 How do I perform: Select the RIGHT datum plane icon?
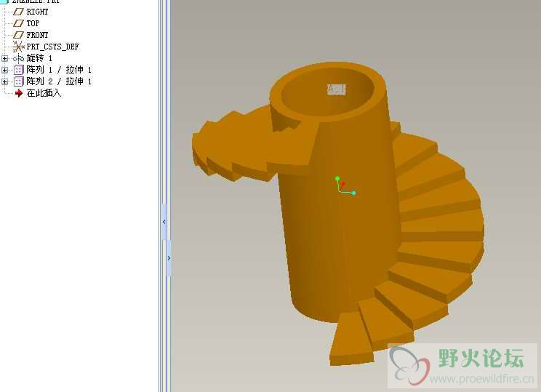(18, 12)
